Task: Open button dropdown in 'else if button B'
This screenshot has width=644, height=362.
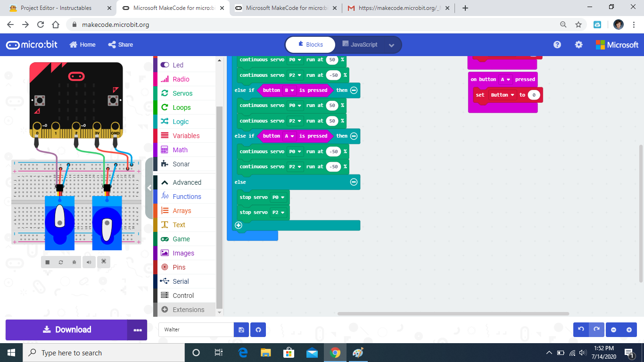Action: (289, 90)
